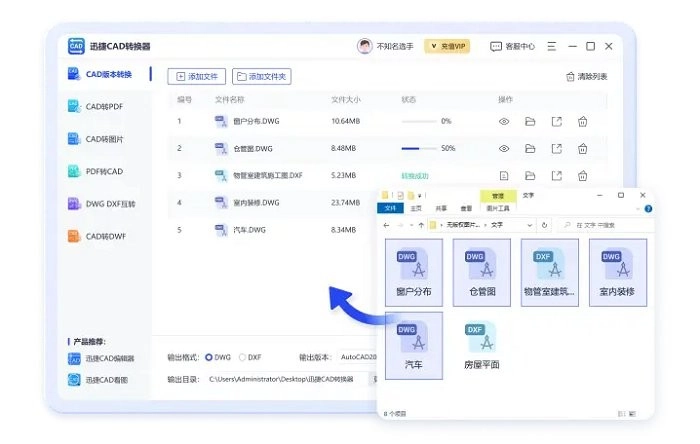Open the app hamburger menu icon
The image size is (700, 444).
pyautogui.click(x=553, y=46)
